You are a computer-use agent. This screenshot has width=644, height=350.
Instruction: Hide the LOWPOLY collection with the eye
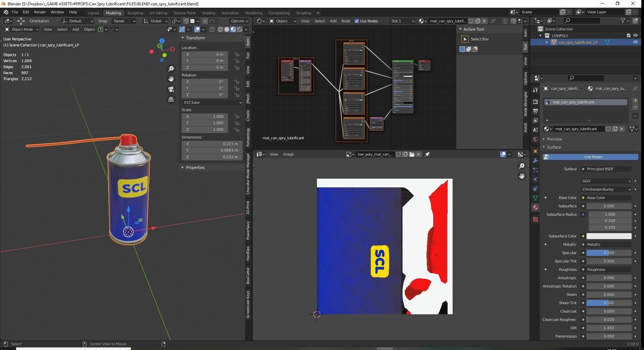click(635, 35)
